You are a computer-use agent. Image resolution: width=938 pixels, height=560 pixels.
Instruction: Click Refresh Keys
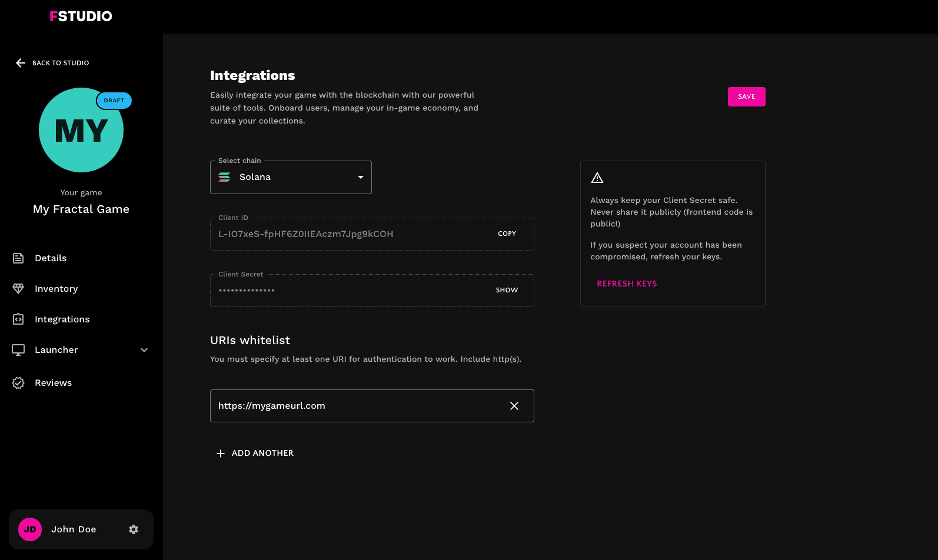(x=627, y=284)
